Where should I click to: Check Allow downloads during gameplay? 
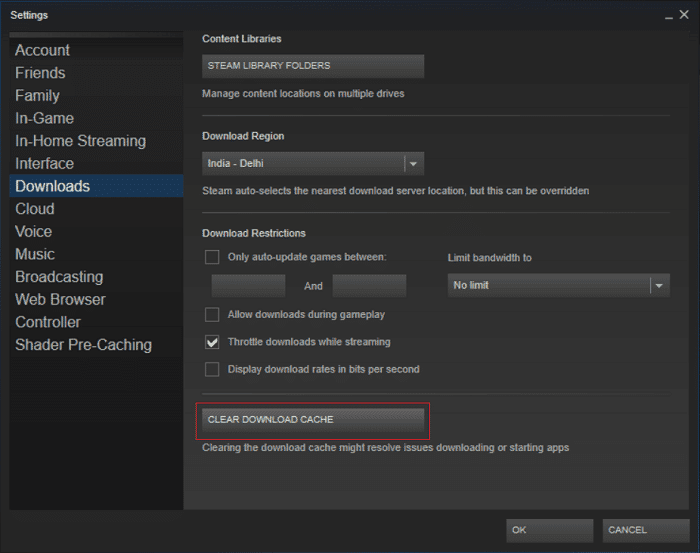[212, 314]
